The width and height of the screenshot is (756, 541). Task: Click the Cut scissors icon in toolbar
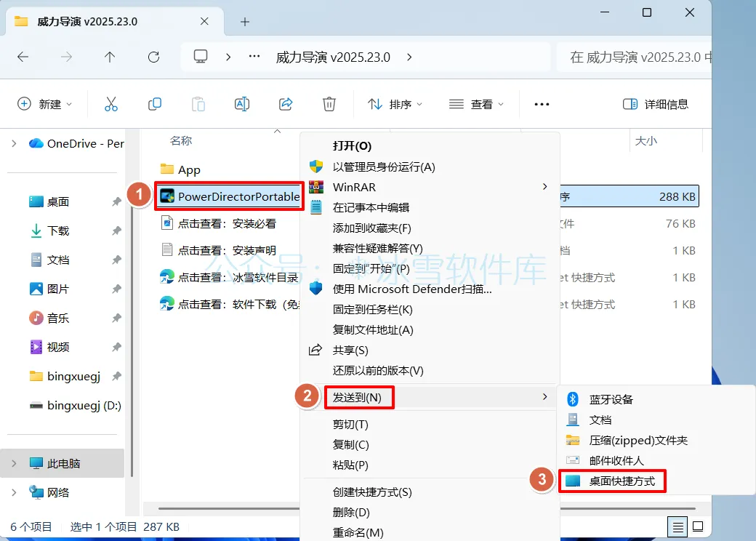pos(111,104)
